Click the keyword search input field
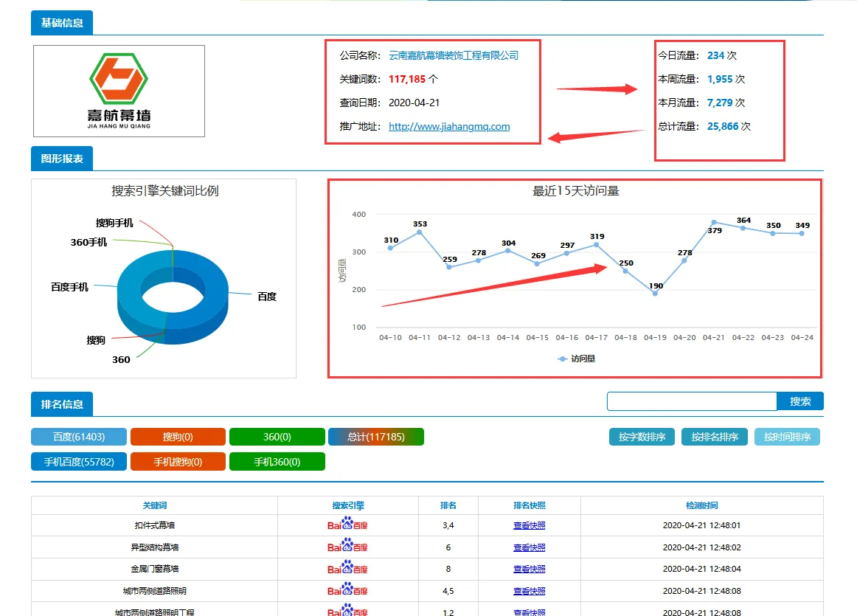This screenshot has height=616, width=857. point(691,401)
